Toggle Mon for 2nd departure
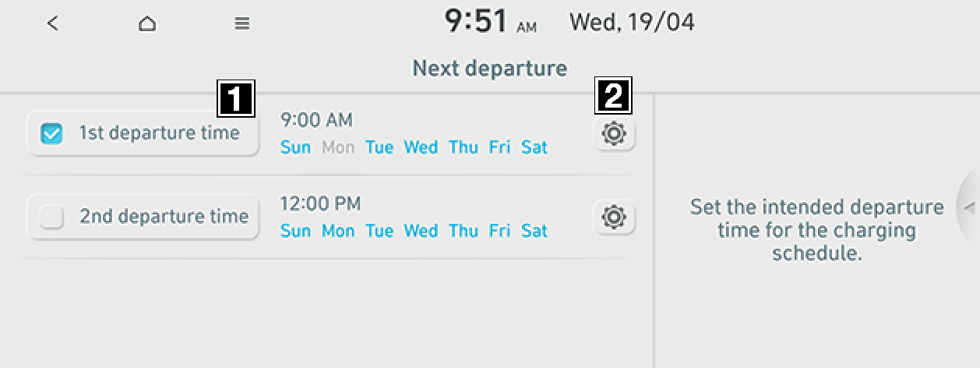This screenshot has width=980, height=368. pos(338,231)
